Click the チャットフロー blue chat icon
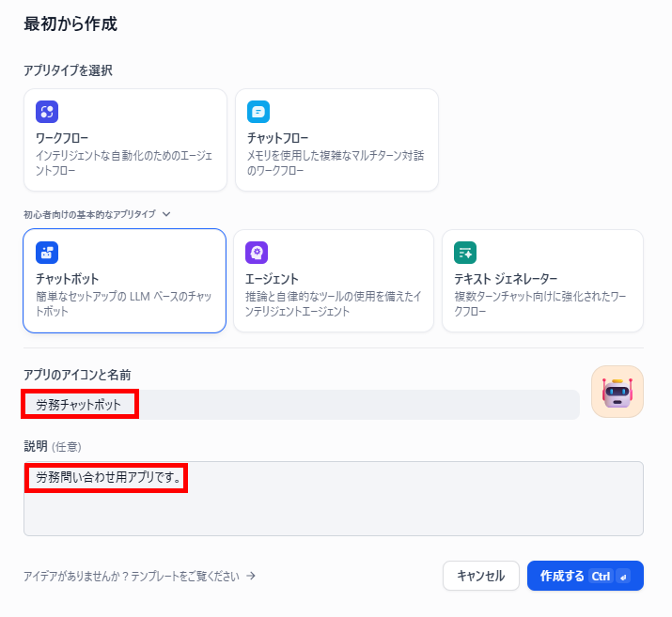Viewport: 672px width, 617px height. tap(258, 112)
